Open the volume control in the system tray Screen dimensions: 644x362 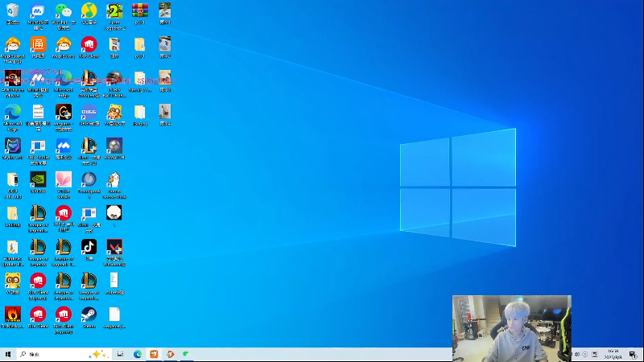(x=577, y=354)
